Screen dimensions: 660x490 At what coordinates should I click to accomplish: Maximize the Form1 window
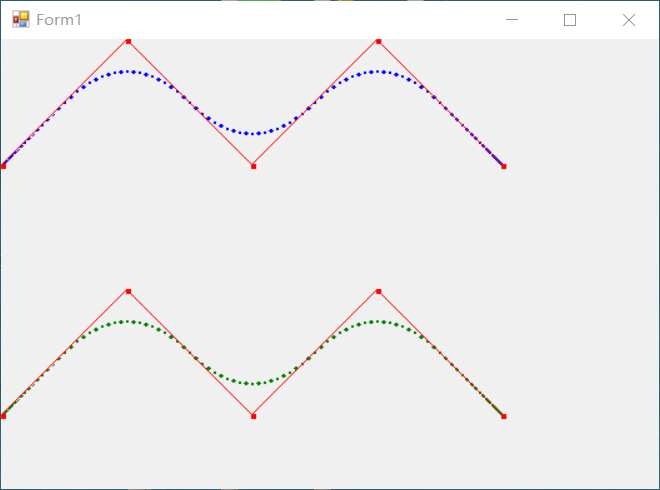pos(570,20)
